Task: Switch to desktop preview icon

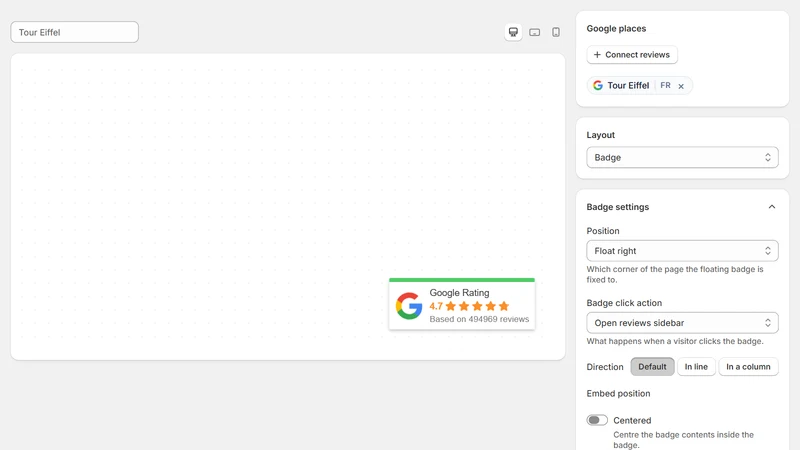Action: (513, 32)
